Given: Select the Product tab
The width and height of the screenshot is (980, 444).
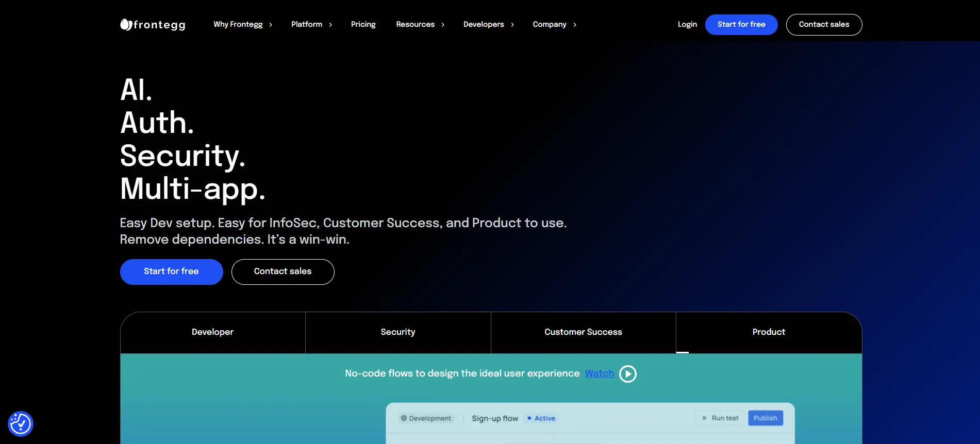Looking at the screenshot, I should (769, 332).
